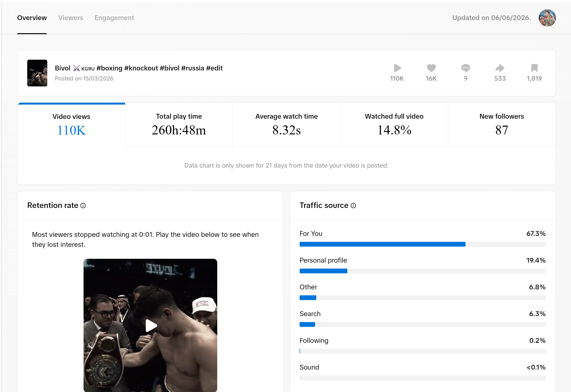This screenshot has height=392, width=571.
Task: Click the 1,819 saves count
Action: point(534,79)
